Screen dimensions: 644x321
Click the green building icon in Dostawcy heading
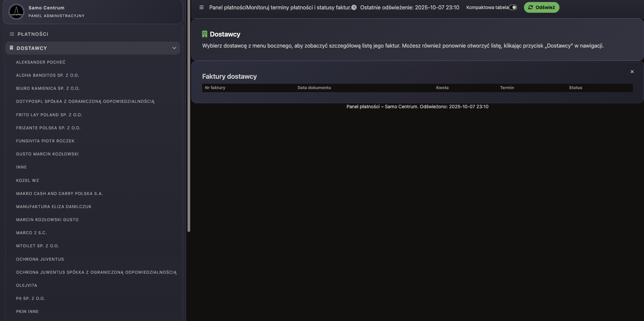pyautogui.click(x=205, y=34)
